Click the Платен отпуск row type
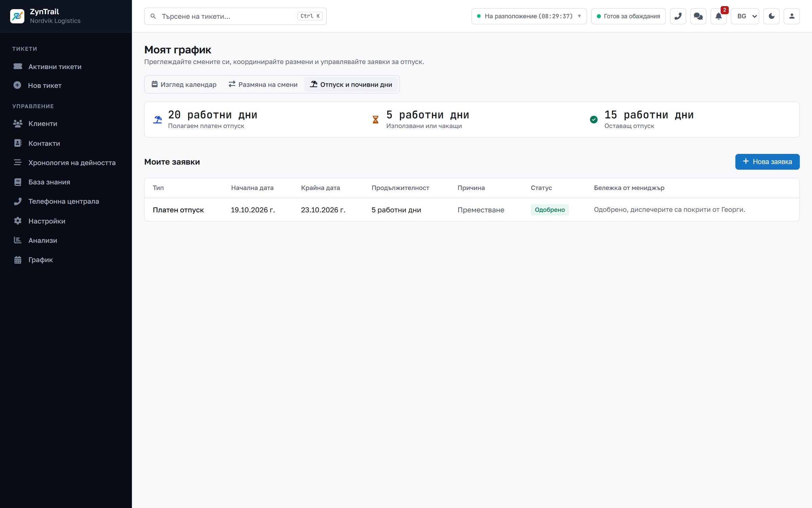Viewport: 812px width, 508px height. [178, 210]
